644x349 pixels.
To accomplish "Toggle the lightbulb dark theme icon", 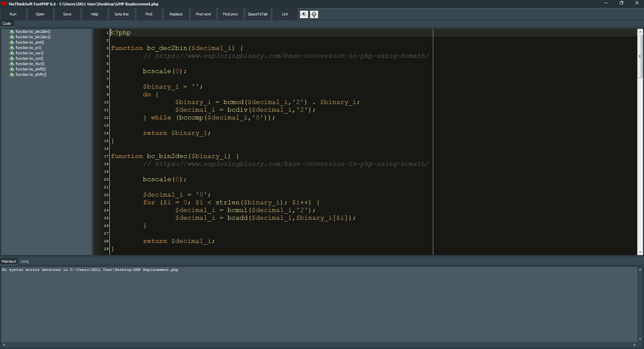I will coord(314,14).
